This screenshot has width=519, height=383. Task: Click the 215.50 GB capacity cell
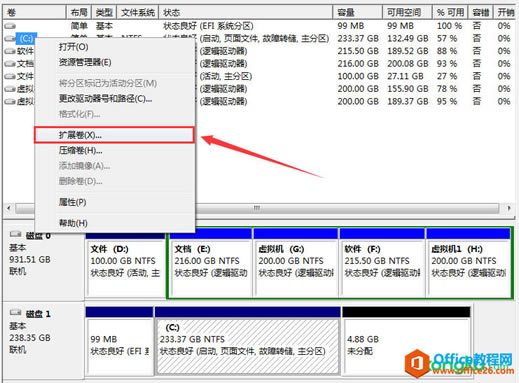(x=358, y=51)
